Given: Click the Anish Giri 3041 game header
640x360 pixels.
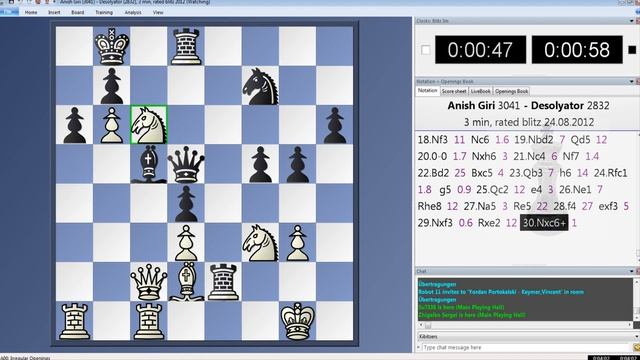Looking at the screenshot, I should click(529, 106).
